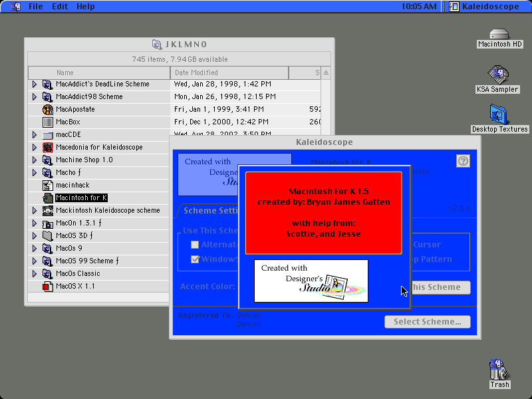532x399 pixels.
Task: Click the Macintosh HD drive icon
Action: [x=499, y=35]
